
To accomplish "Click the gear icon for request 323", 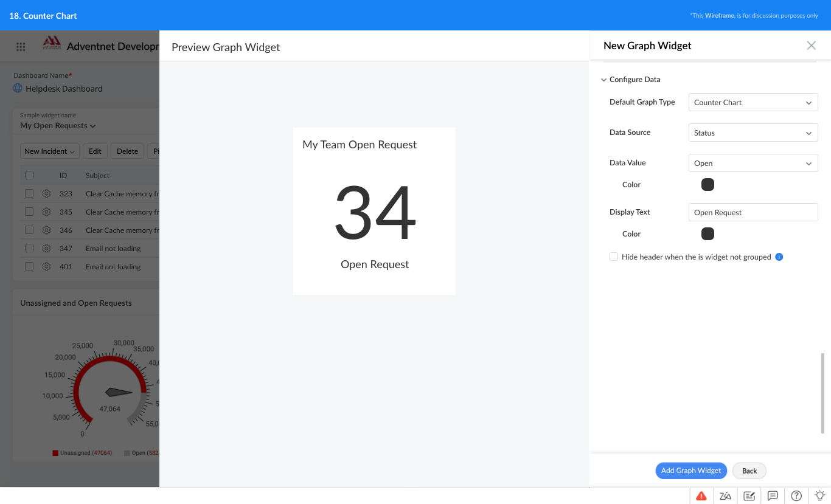I will (x=46, y=194).
